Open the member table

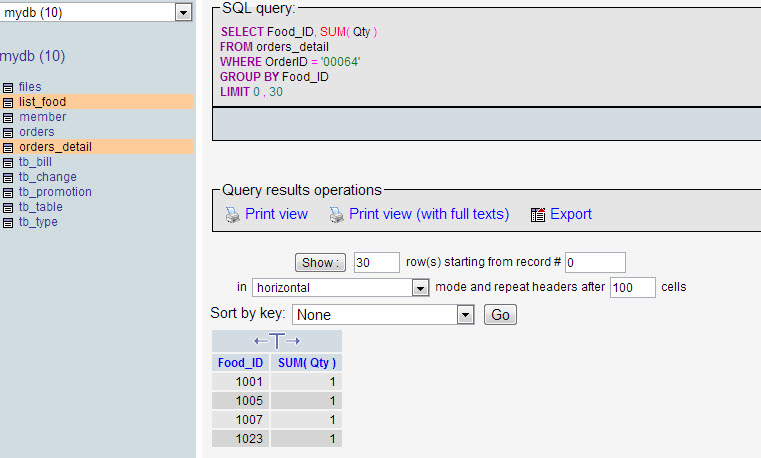[43, 117]
